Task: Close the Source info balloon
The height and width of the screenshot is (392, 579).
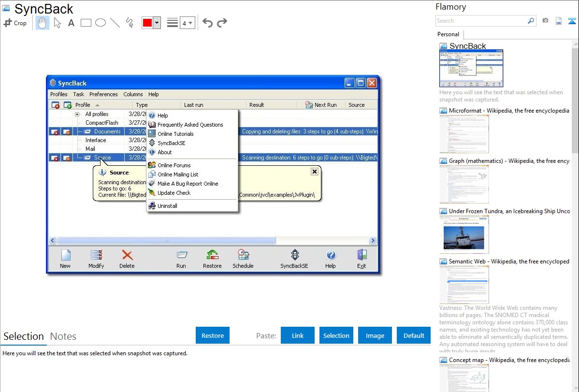Action: (315, 172)
